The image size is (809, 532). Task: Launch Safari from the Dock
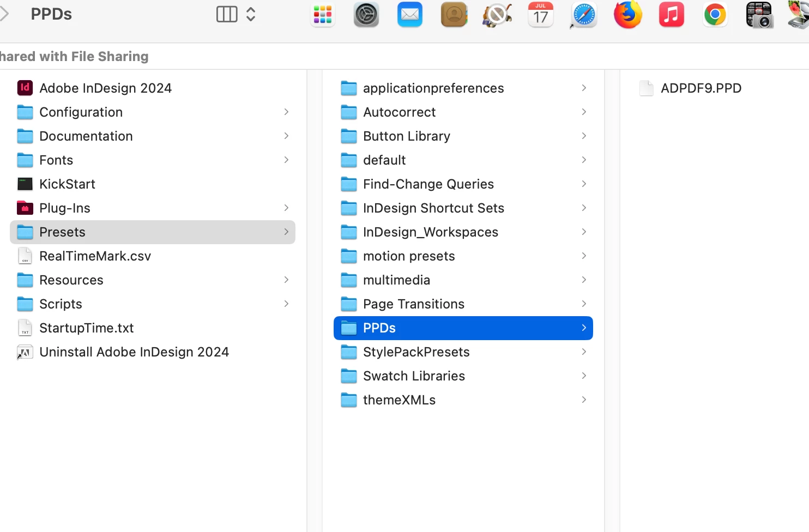(x=584, y=15)
